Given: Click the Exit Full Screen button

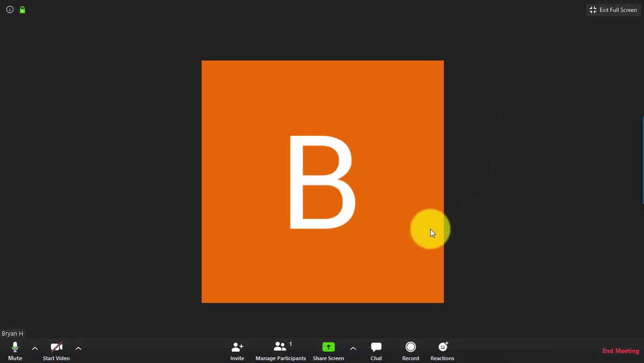Looking at the screenshot, I should [613, 10].
